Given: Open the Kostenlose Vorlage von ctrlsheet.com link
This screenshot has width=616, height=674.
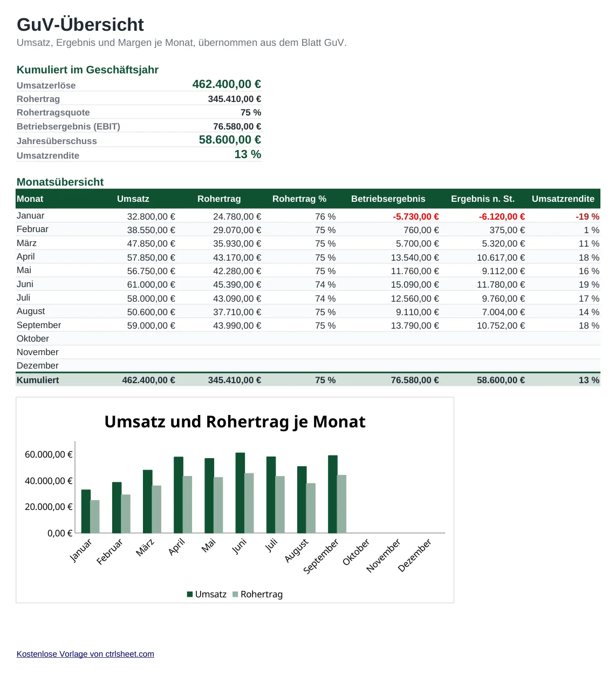Looking at the screenshot, I should [85, 654].
